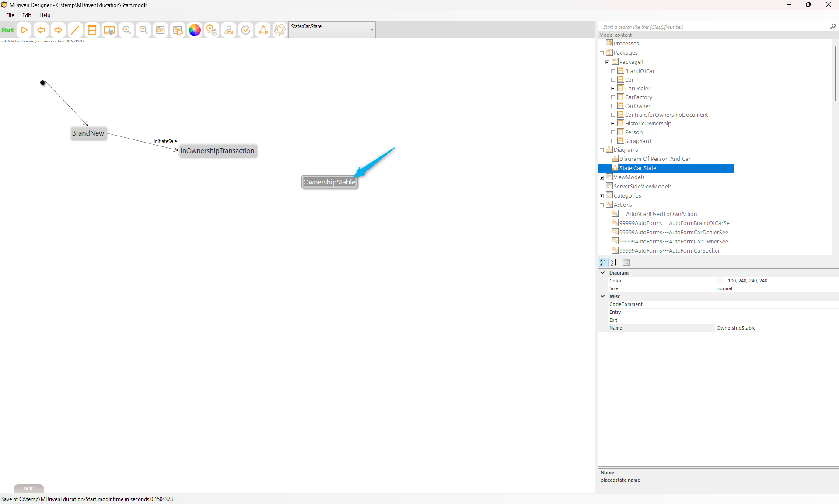Click the play/run toolbar icon
The width and height of the screenshot is (839, 504).
pos(24,30)
